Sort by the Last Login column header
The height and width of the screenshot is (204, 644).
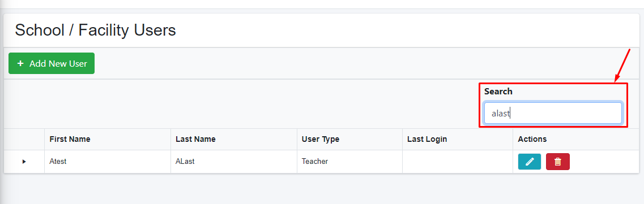[x=427, y=139]
